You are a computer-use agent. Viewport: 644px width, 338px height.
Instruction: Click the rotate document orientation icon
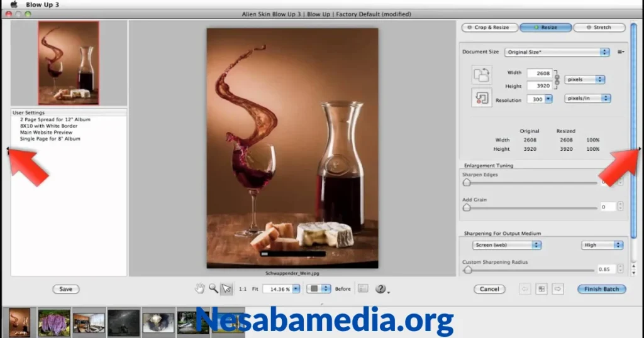tap(481, 75)
